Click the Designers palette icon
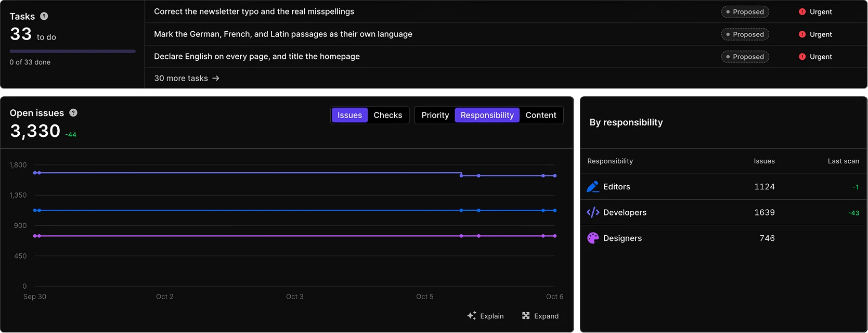Screen dimensions: 868x333 593,238
